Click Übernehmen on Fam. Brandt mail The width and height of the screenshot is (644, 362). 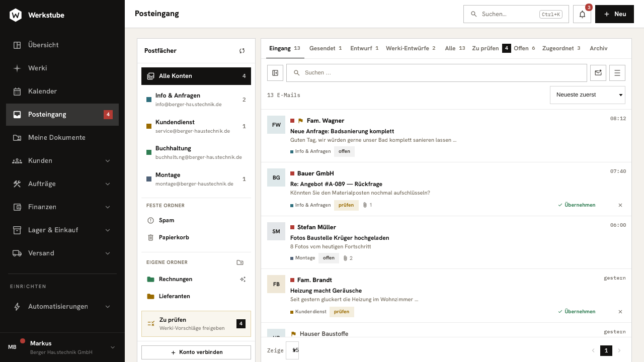(577, 312)
